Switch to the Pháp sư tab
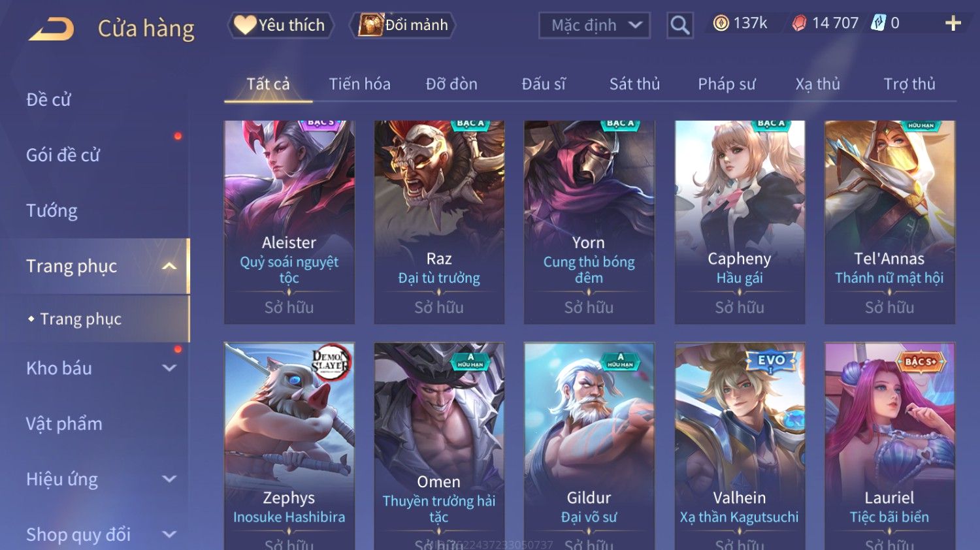 727,84
